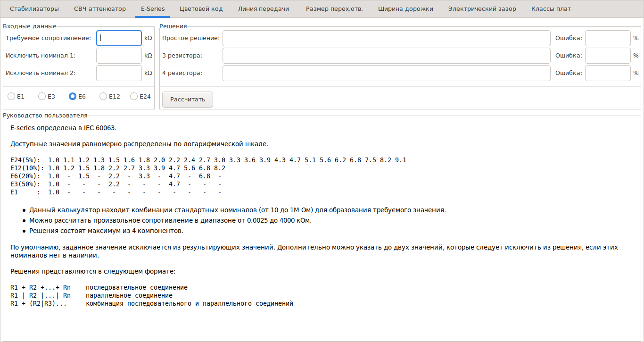Select the E12 series option
The image size is (644, 342).
tap(103, 96)
